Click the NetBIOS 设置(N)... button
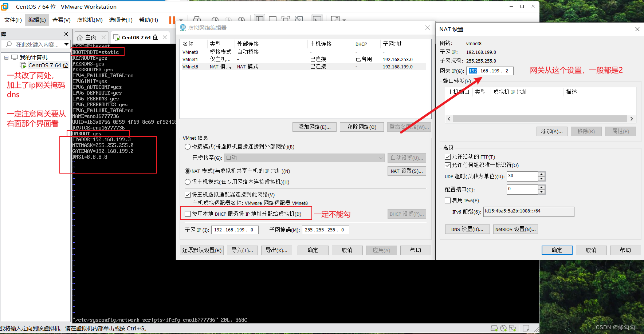 515,229
